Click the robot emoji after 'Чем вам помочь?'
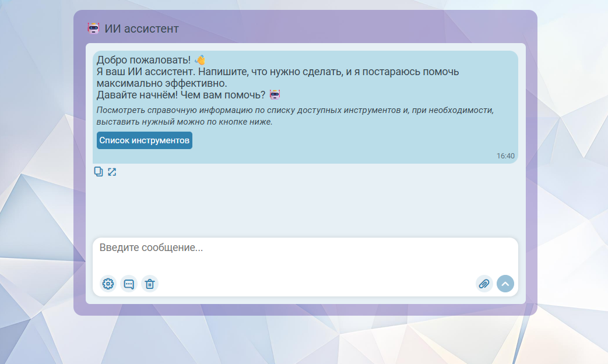 pyautogui.click(x=275, y=94)
